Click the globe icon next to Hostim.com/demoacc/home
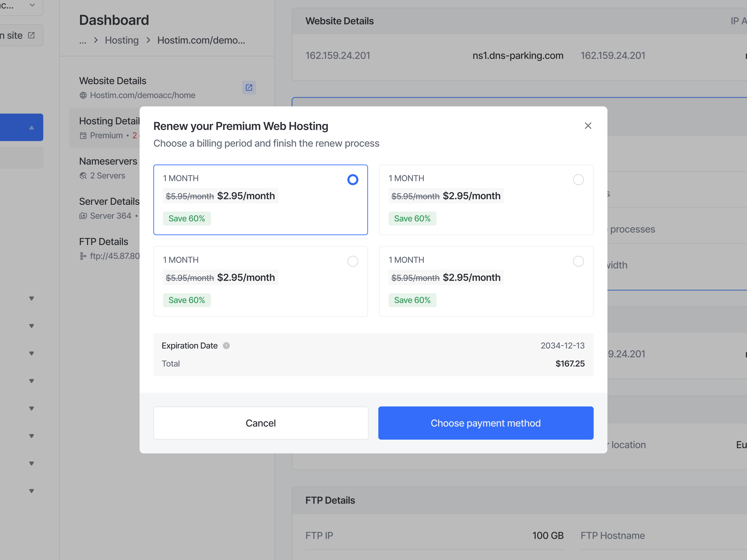 (83, 95)
